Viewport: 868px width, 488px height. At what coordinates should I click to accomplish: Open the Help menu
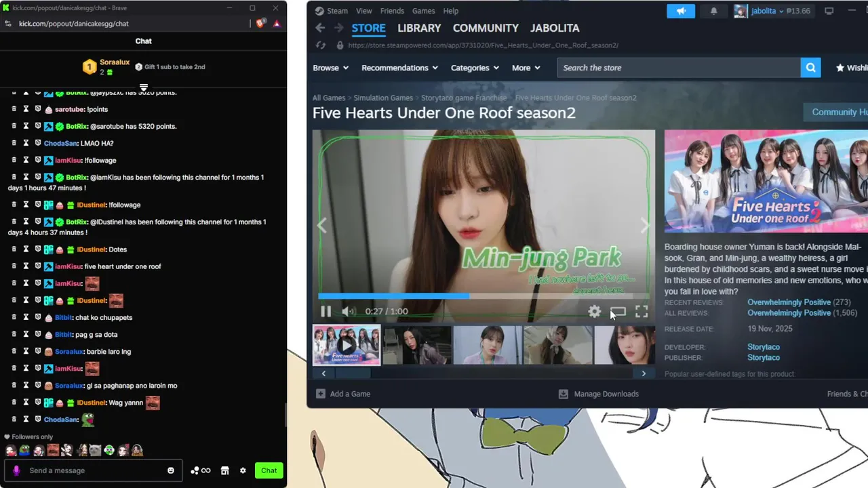click(x=451, y=11)
